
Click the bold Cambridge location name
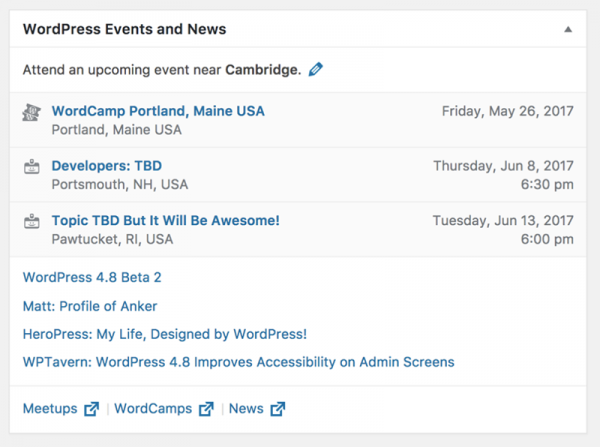pos(263,70)
